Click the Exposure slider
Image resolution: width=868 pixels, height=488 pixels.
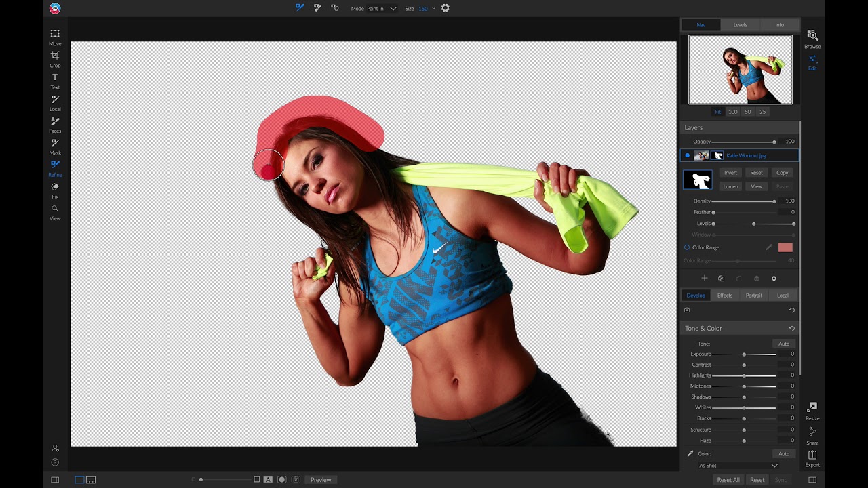744,354
